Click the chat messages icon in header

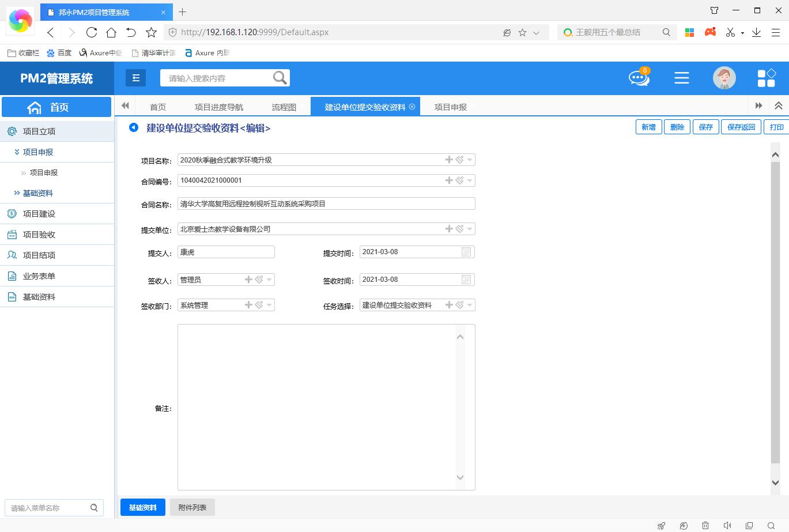(639, 78)
